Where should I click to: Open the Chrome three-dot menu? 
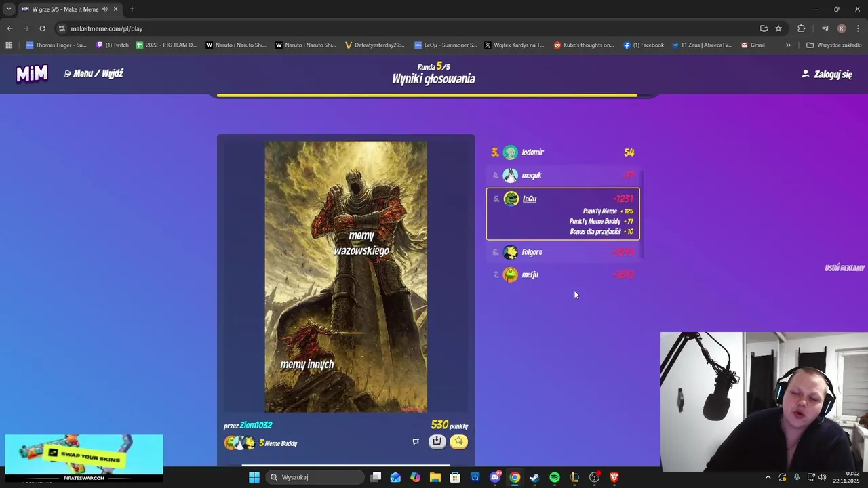click(858, 28)
